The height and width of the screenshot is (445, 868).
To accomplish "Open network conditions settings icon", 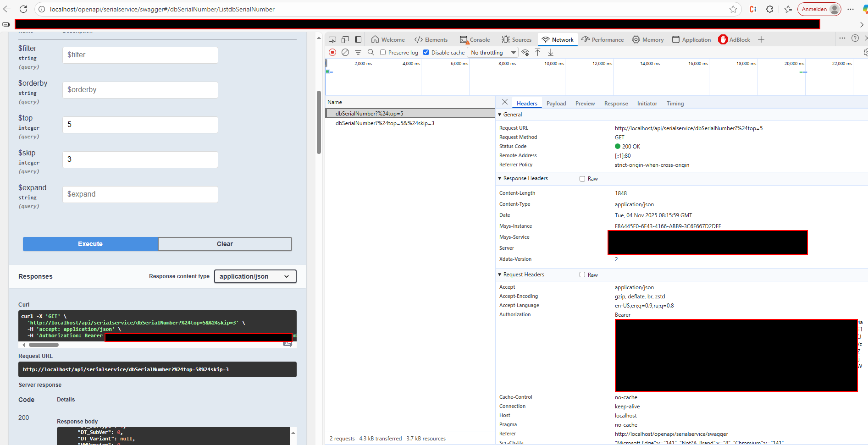I will (525, 53).
